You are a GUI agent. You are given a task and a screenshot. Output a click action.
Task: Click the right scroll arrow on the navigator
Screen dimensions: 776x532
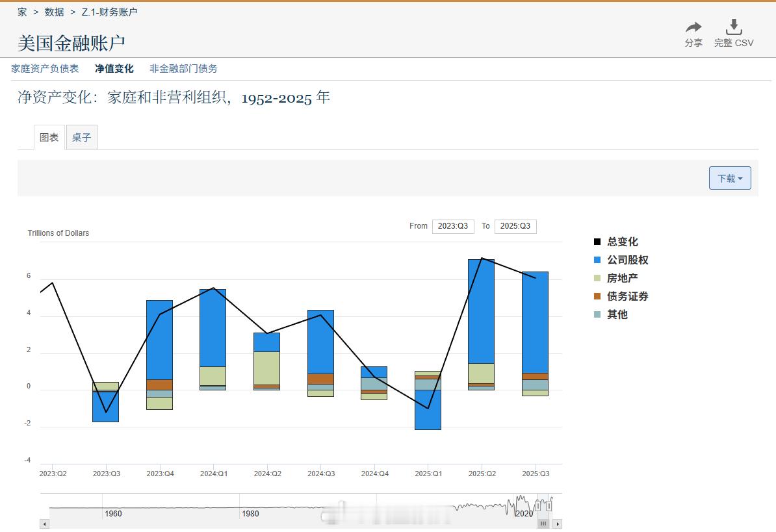[x=557, y=524]
